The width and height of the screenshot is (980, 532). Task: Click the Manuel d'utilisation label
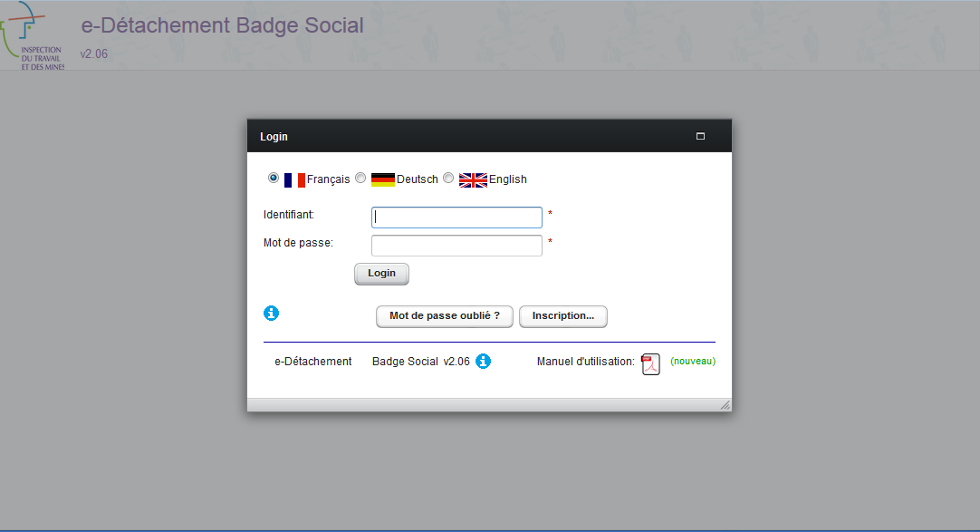coord(586,362)
